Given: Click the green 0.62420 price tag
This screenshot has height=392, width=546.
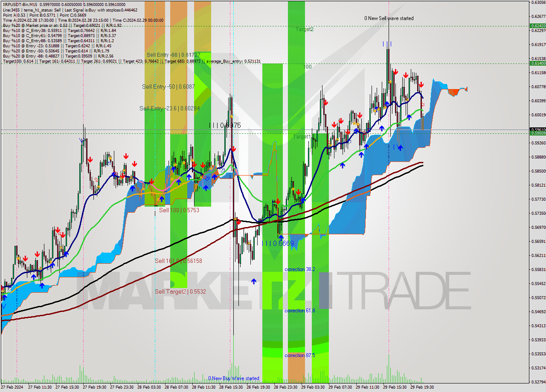Looking at the screenshot, I should click(x=537, y=26).
